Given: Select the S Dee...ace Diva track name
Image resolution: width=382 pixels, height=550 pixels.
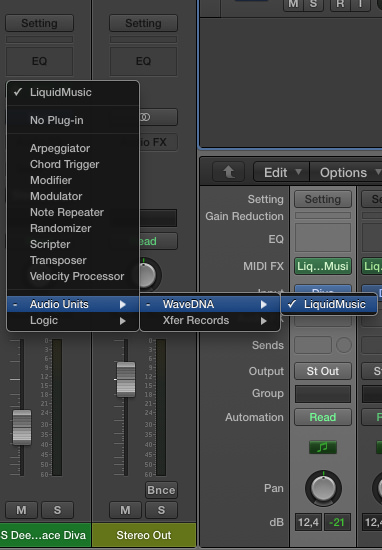Looking at the screenshot, I should coord(45,535).
